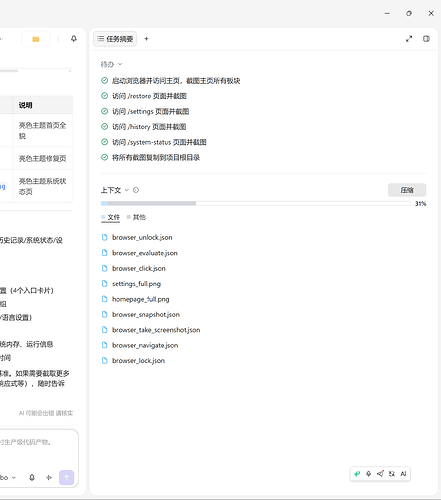Click the info icon next to 上下文
The image size is (441, 500).
[x=136, y=190]
